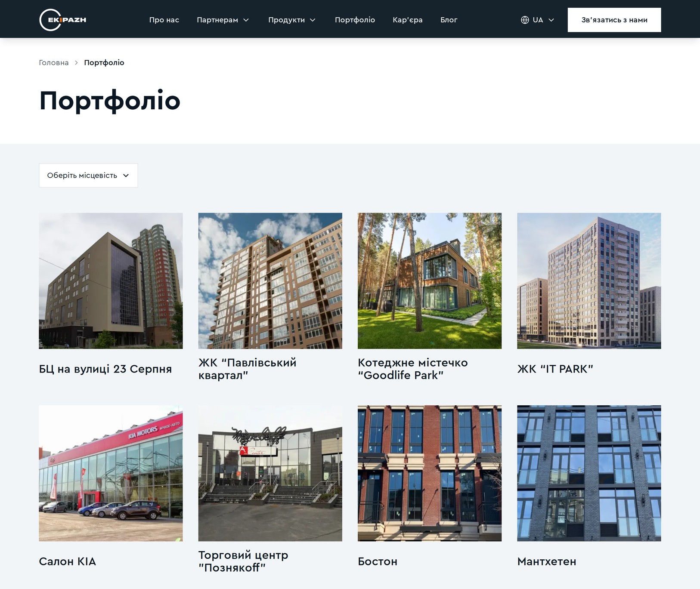Open the Позняkoff shopping center photo
The image size is (700, 589).
pos(270,473)
